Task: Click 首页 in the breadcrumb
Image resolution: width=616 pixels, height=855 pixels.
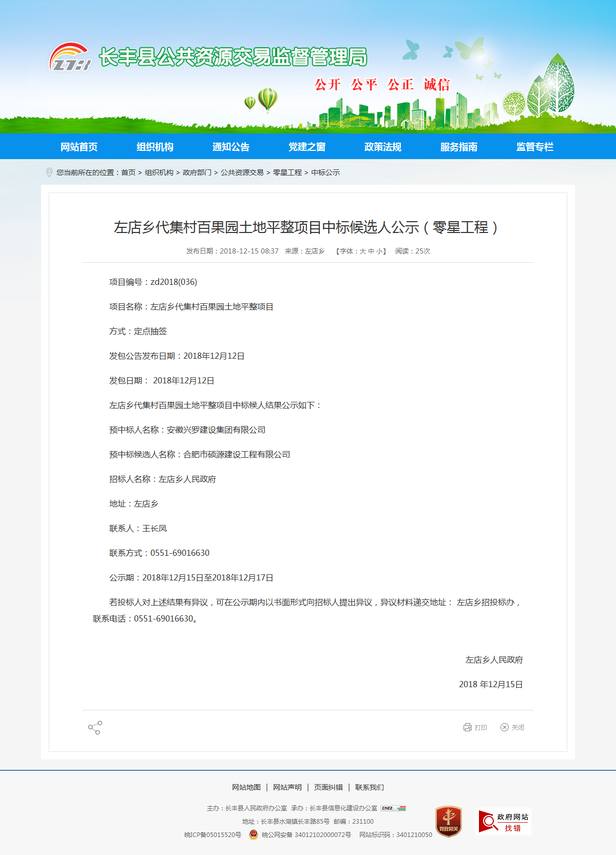Action: tap(128, 172)
